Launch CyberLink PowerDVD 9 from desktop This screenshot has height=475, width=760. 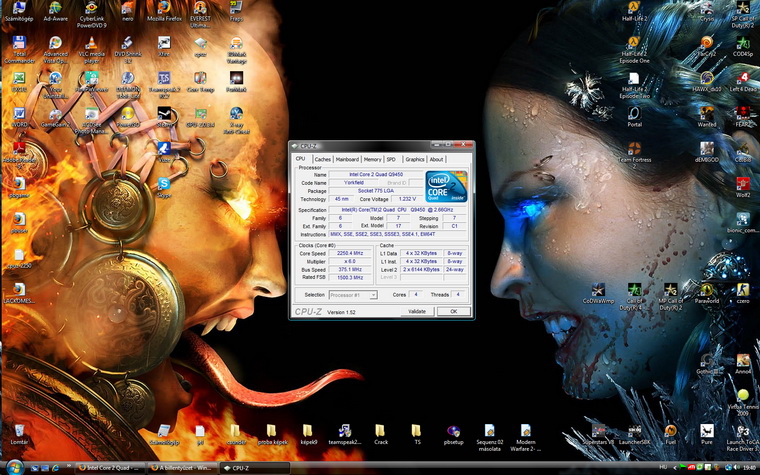click(92, 15)
